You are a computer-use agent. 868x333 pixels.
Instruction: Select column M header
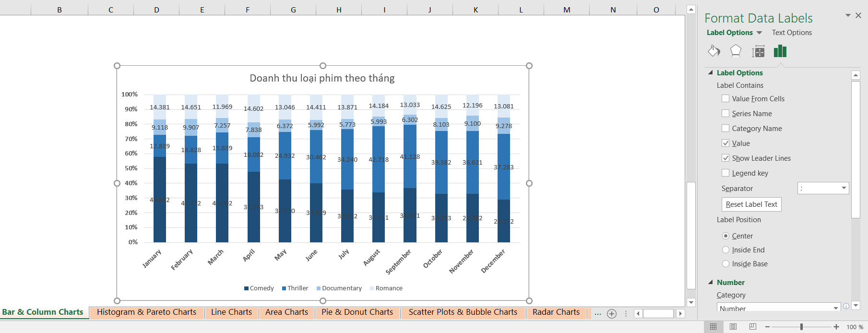(567, 10)
